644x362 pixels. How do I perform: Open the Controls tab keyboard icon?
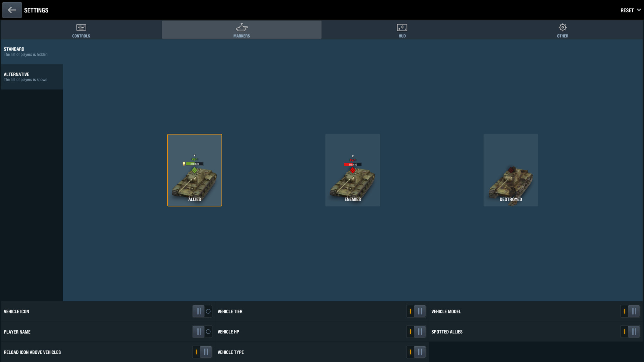point(81,27)
